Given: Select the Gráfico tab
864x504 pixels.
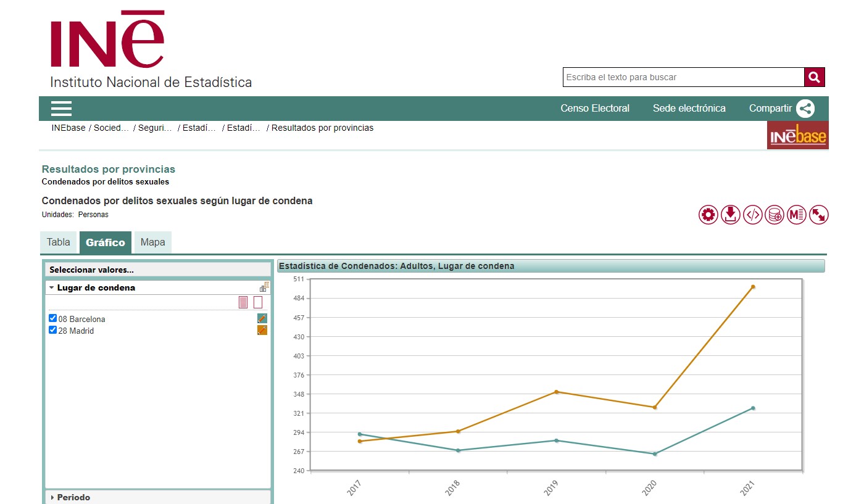Looking at the screenshot, I should click(x=106, y=242).
